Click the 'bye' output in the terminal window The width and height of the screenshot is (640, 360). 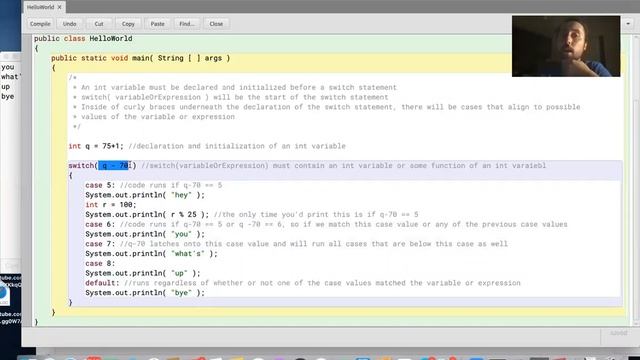tap(7, 96)
